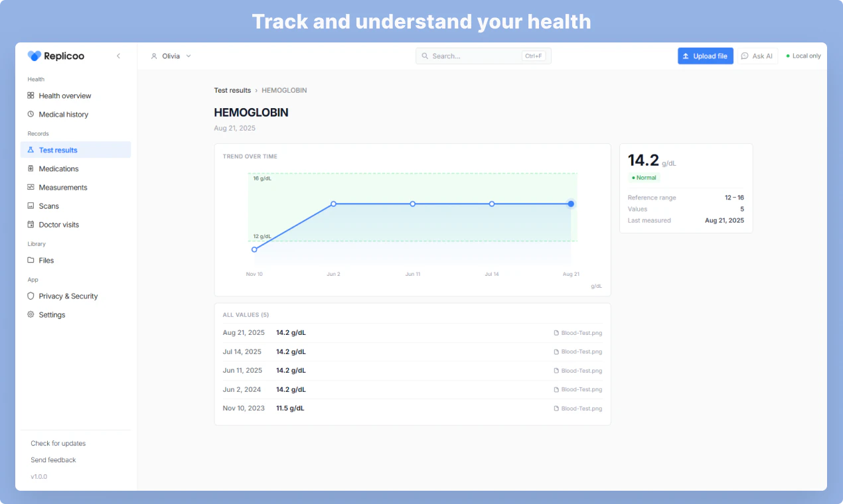Go to Medications section
This screenshot has width=843, height=504.
[76, 168]
